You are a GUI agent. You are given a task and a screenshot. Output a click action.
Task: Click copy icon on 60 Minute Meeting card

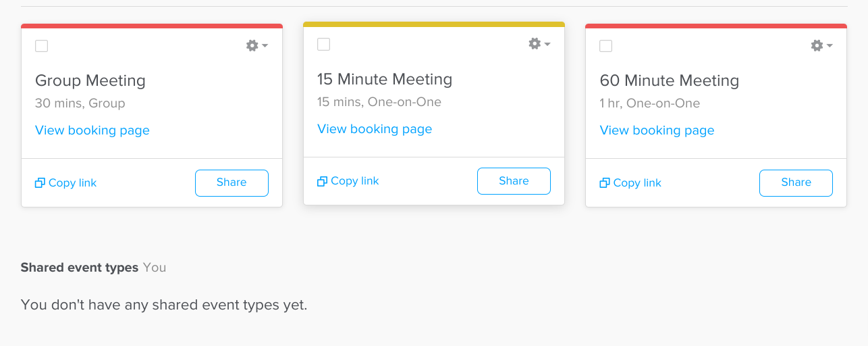point(604,183)
